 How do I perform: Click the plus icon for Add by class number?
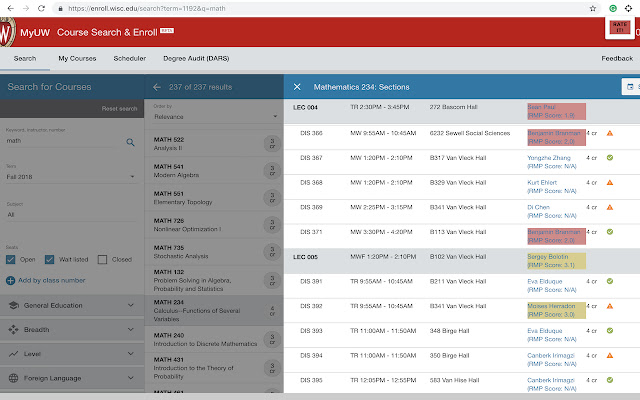(11, 280)
